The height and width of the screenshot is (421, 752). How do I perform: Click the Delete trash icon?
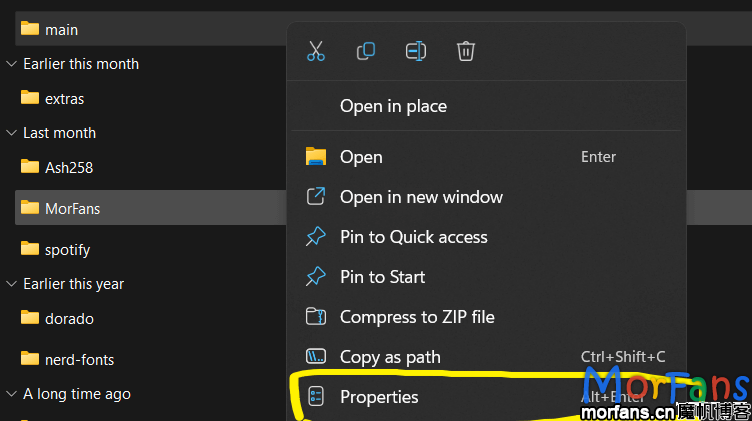click(466, 51)
